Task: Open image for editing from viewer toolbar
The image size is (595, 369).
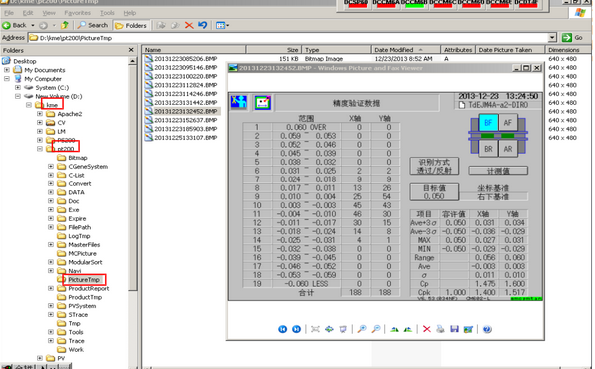Action: (468, 329)
